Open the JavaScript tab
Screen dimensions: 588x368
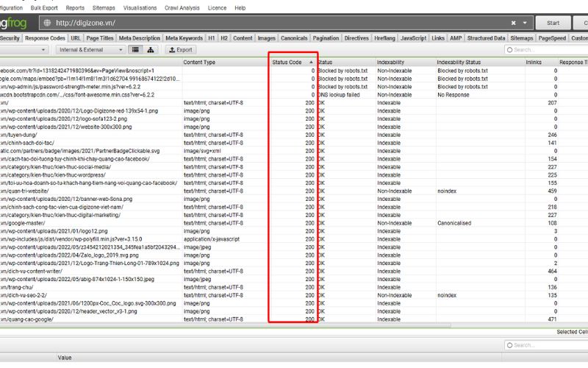coord(413,38)
